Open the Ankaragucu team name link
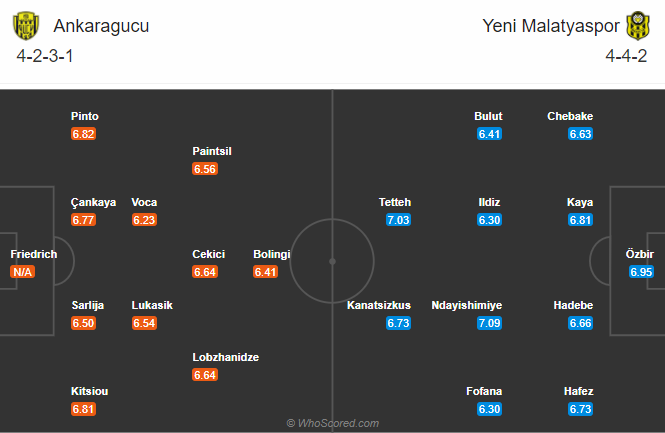The width and height of the screenshot is (665, 433). click(x=101, y=26)
